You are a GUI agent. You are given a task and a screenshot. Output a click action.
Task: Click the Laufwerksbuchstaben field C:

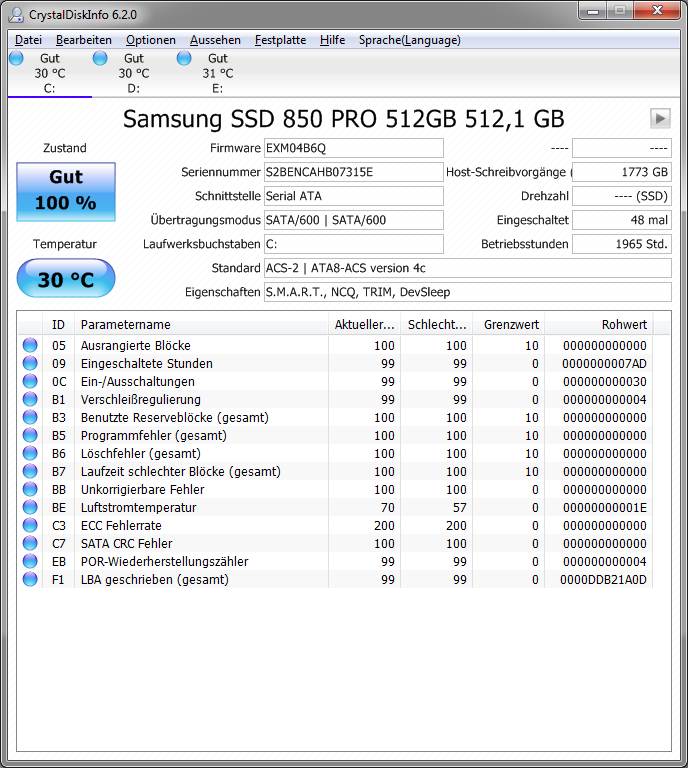(x=354, y=244)
